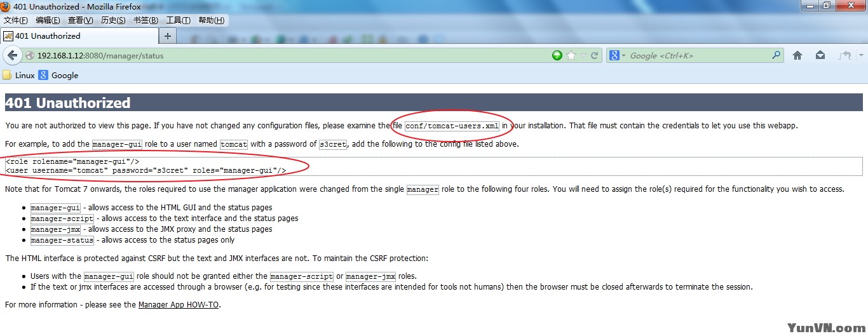Open the Google bookmark

click(58, 75)
